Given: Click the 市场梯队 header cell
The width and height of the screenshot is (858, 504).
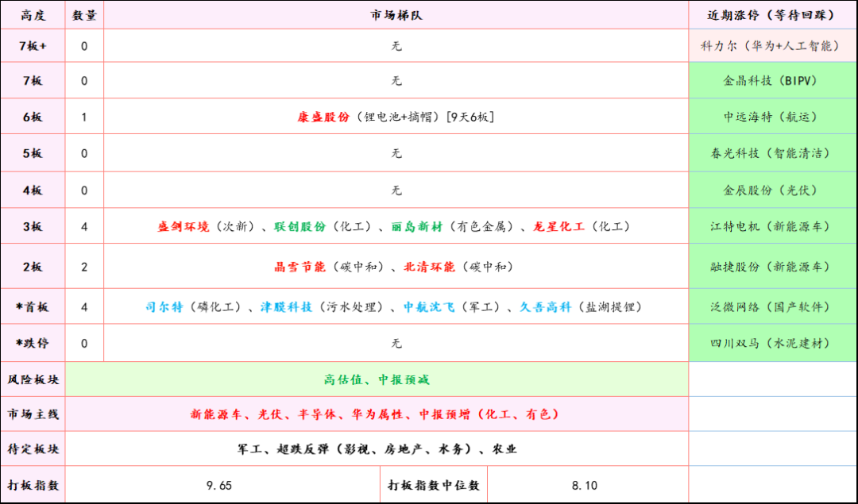Looking at the screenshot, I should tap(396, 15).
